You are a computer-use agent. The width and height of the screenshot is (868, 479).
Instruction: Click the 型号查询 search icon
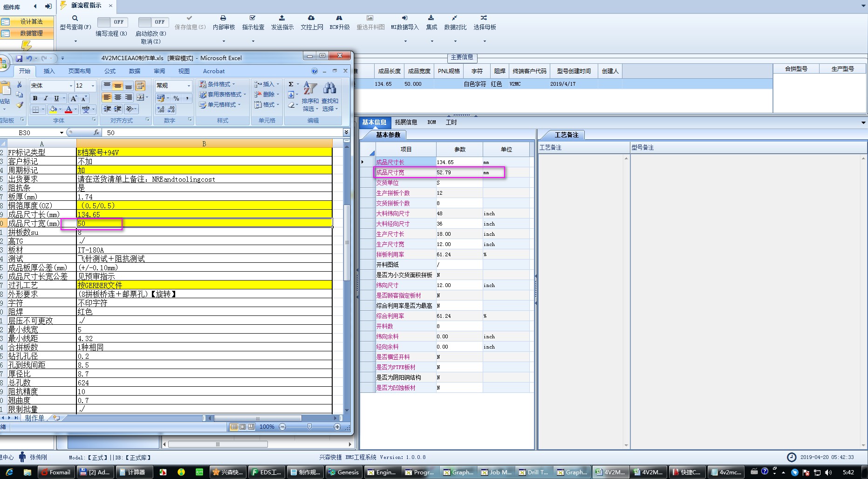point(75,18)
